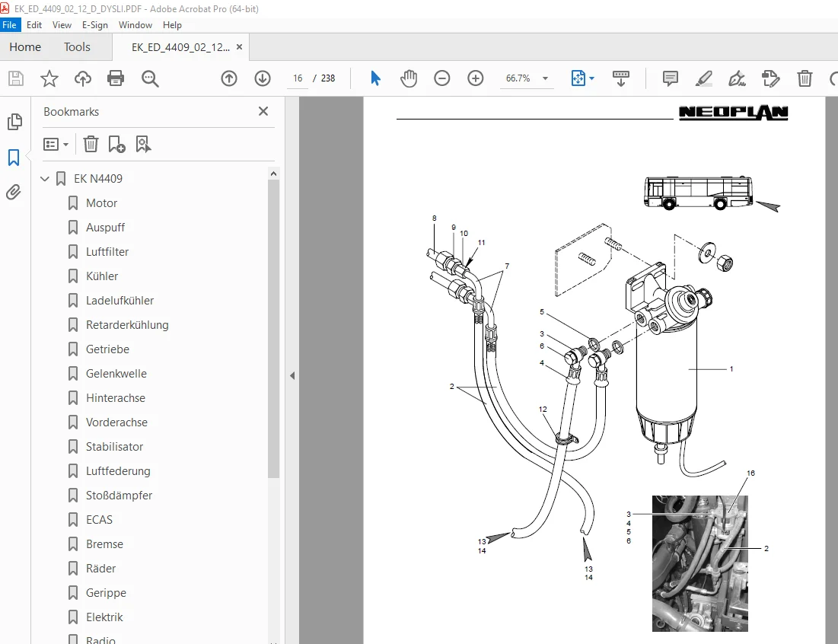Toggle the Bookmarks panel icon

[14, 157]
